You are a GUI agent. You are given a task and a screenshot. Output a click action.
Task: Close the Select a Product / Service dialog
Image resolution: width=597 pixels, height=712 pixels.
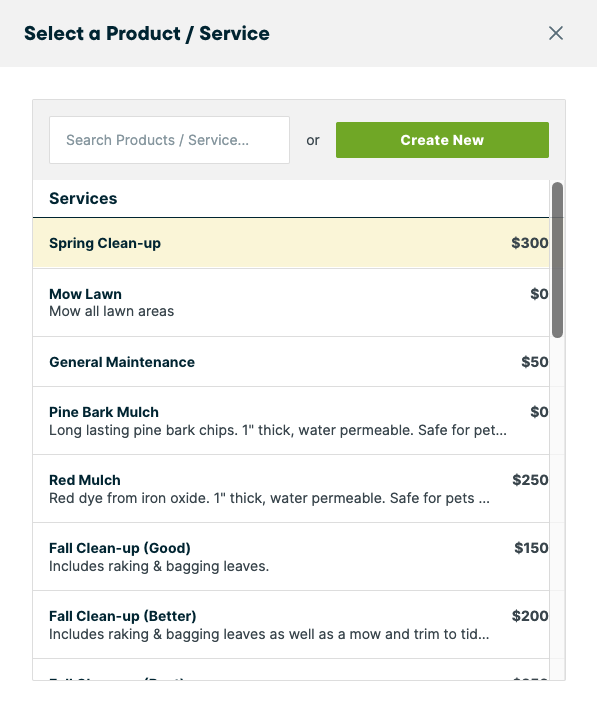click(556, 33)
